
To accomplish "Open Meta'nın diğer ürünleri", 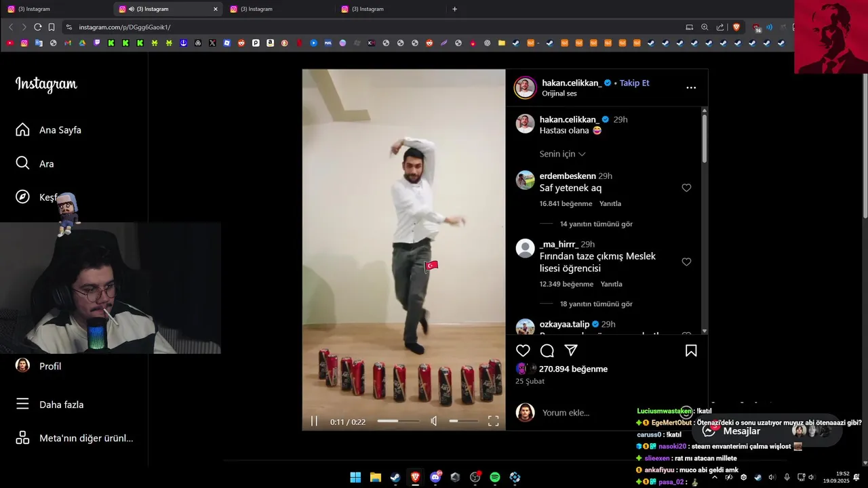I will point(75,438).
